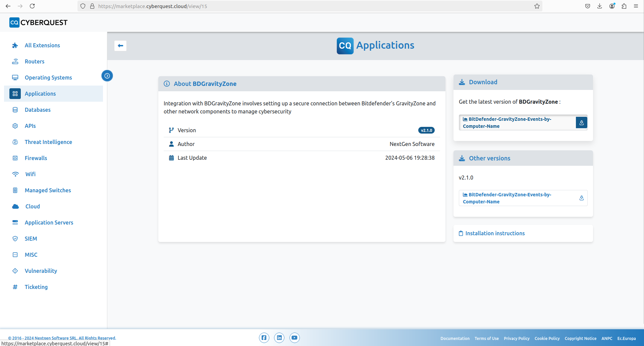Download BitDefender-GravityZone latest version via blue icon

pyautogui.click(x=581, y=123)
